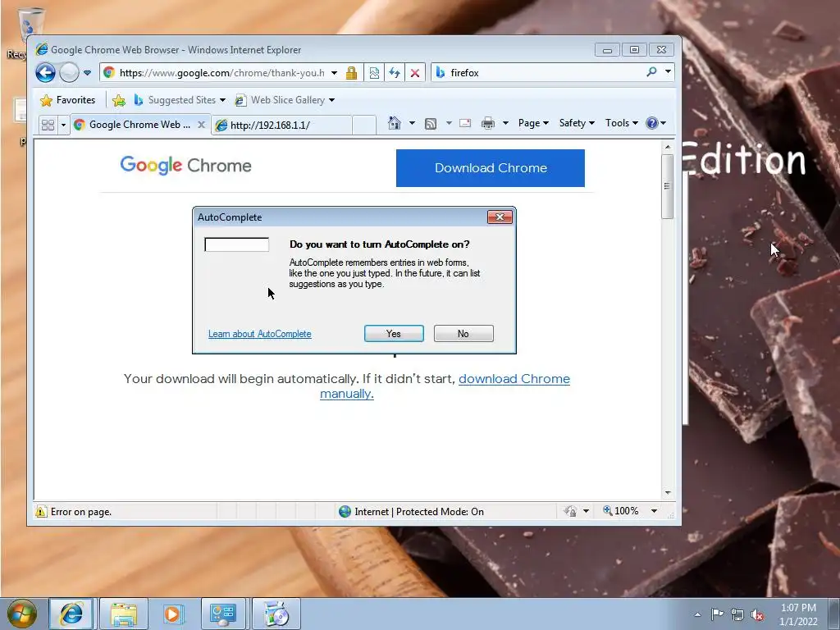
Task: Open Quick Tabs grid icon
Action: (48, 125)
